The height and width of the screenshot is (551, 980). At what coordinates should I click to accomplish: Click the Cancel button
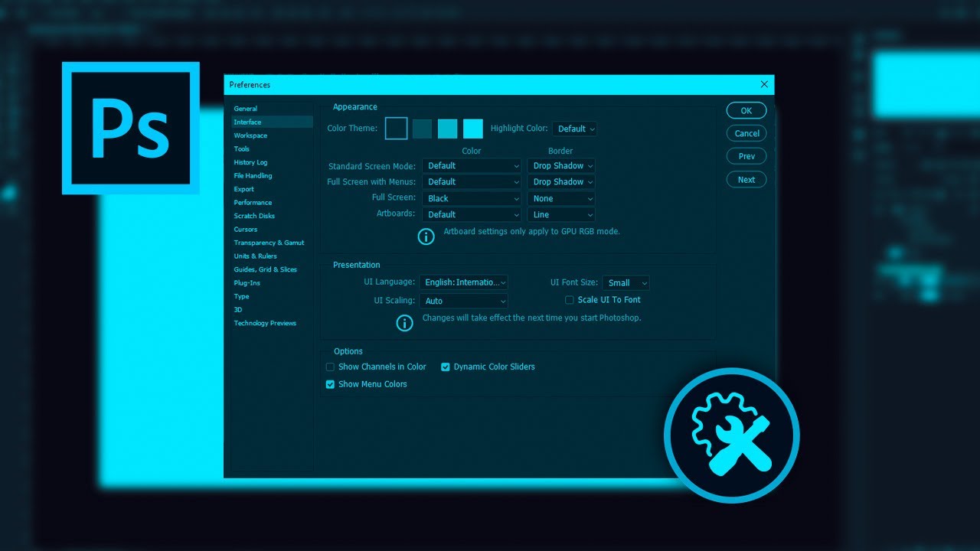tap(746, 133)
